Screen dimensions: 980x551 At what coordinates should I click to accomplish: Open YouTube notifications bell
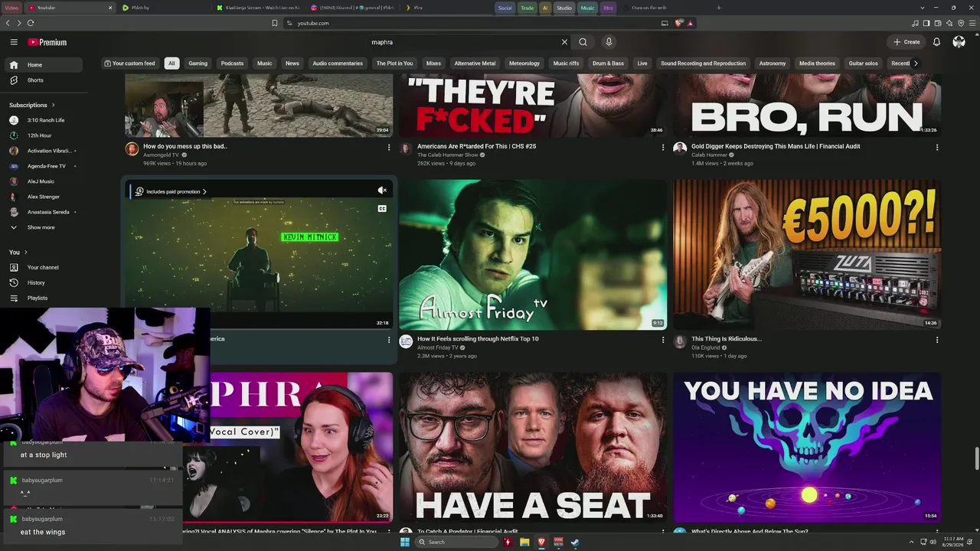(936, 42)
